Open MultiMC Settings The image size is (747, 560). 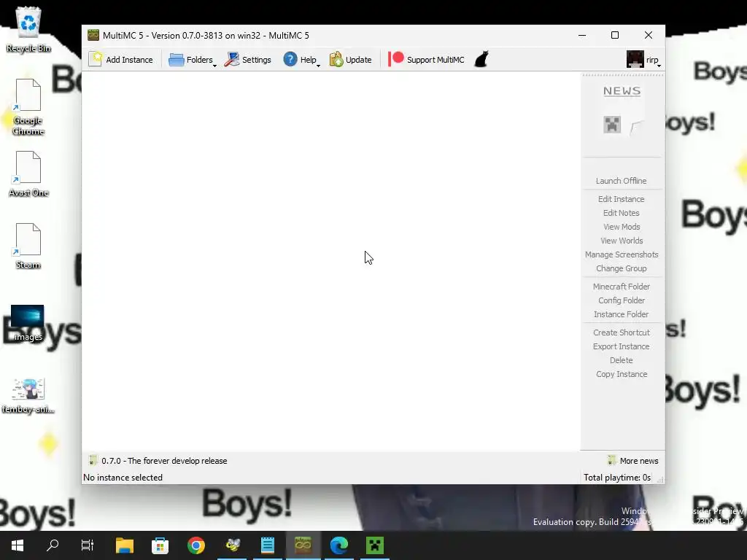248,60
